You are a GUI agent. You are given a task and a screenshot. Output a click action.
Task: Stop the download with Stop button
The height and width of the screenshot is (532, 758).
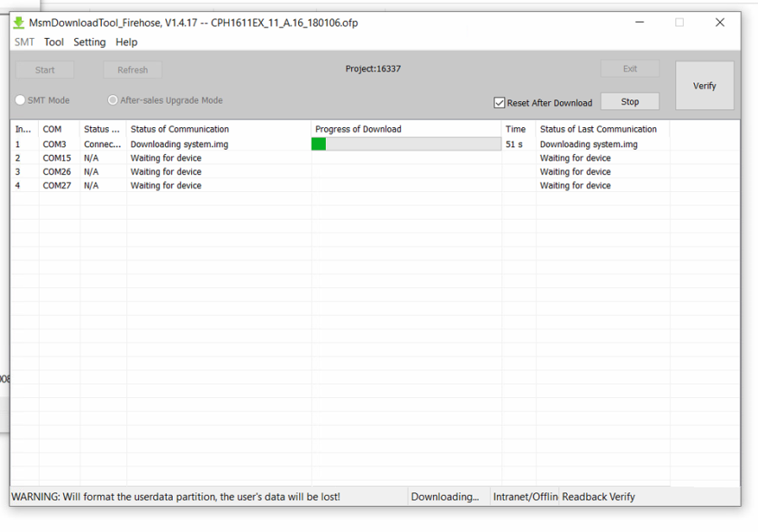[x=630, y=102]
